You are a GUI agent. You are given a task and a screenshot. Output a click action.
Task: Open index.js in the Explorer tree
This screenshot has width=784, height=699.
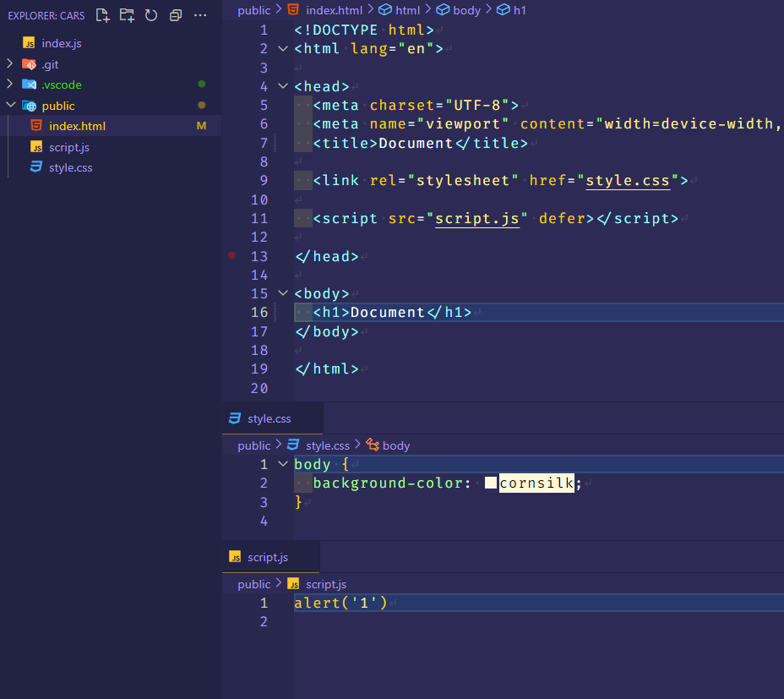tap(62, 44)
